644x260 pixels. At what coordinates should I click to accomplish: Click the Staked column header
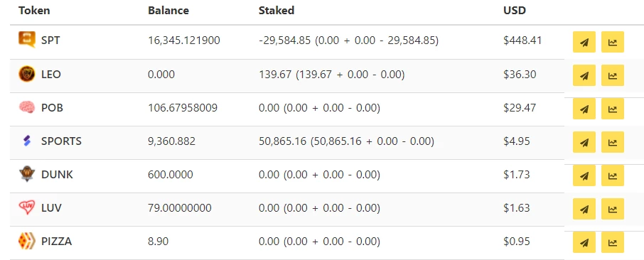(277, 11)
